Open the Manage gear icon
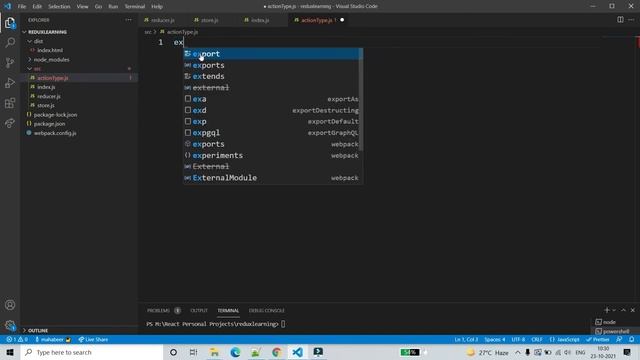The image size is (640, 360). point(10,325)
